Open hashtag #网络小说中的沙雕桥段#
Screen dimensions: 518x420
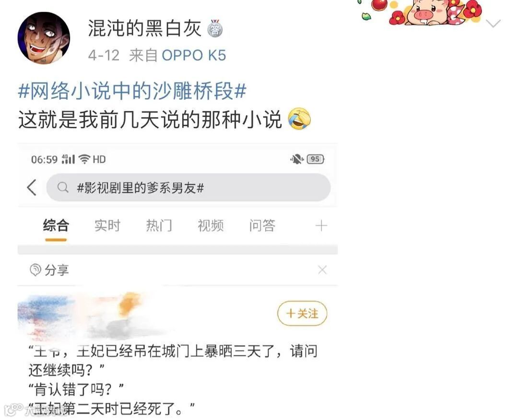(132, 91)
